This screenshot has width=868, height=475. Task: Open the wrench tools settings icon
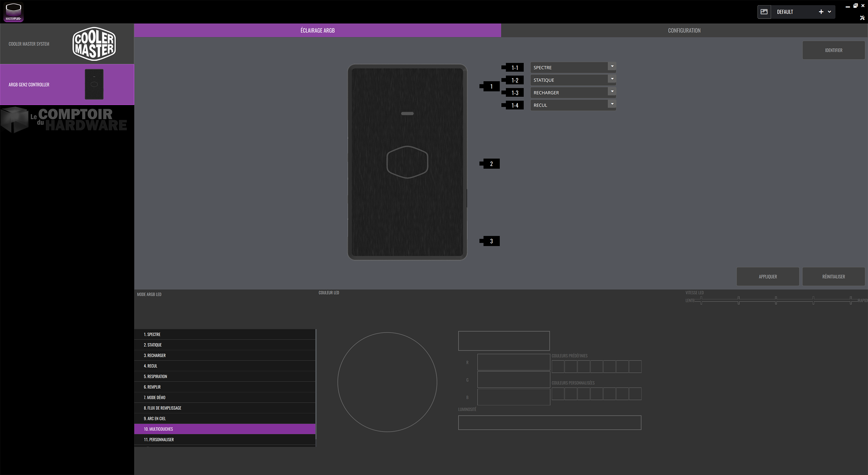[862, 18]
